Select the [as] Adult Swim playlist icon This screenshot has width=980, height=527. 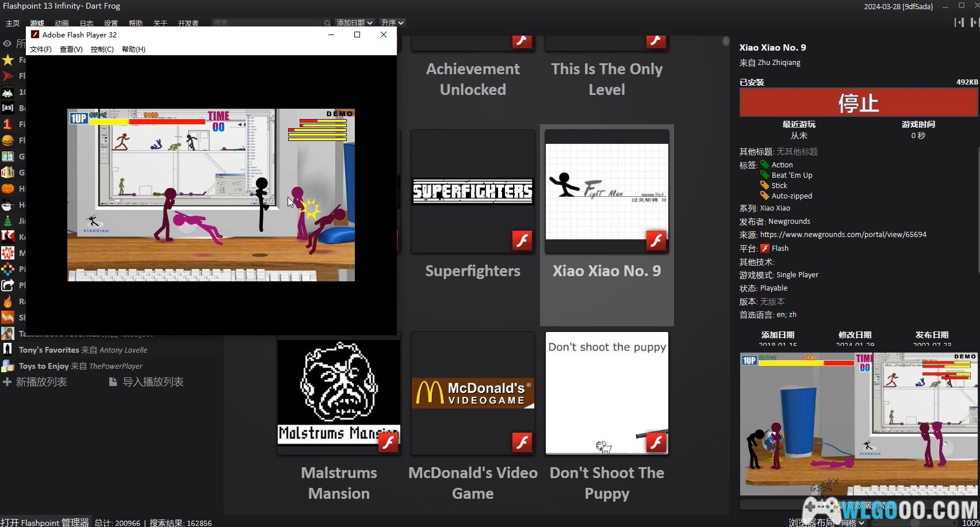click(7, 108)
